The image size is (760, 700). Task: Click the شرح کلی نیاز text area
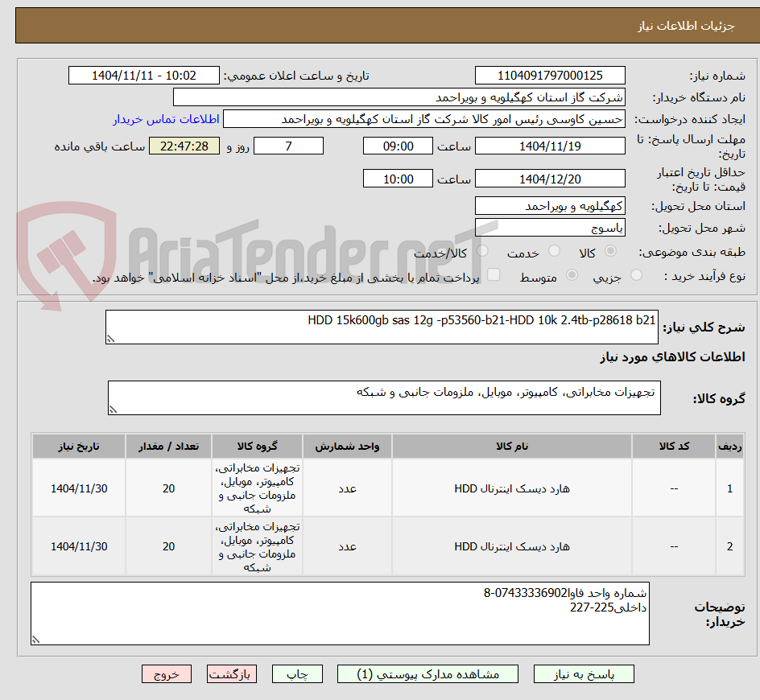pyautogui.click(x=382, y=327)
